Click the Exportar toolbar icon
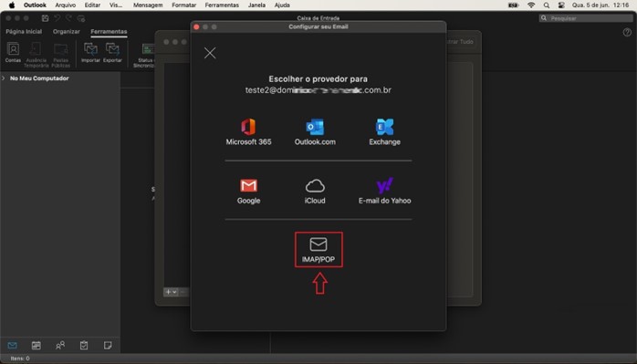 [112, 53]
